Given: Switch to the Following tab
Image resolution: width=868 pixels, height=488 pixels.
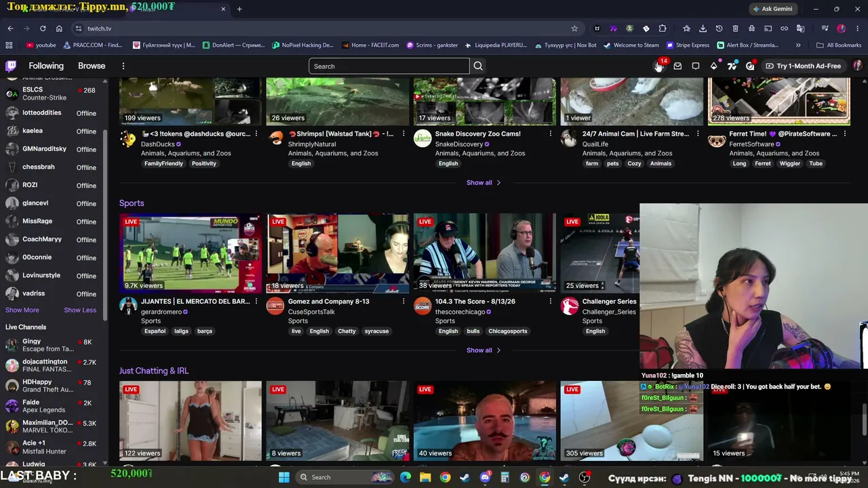Looking at the screenshot, I should 46,66.
